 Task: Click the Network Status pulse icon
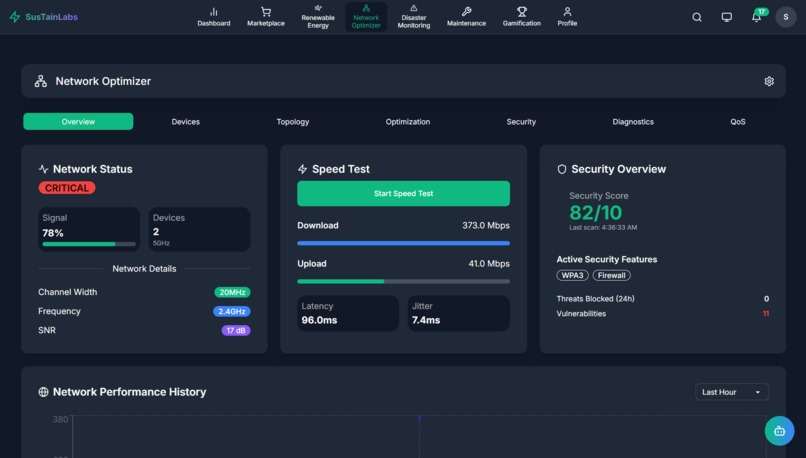pos(43,169)
